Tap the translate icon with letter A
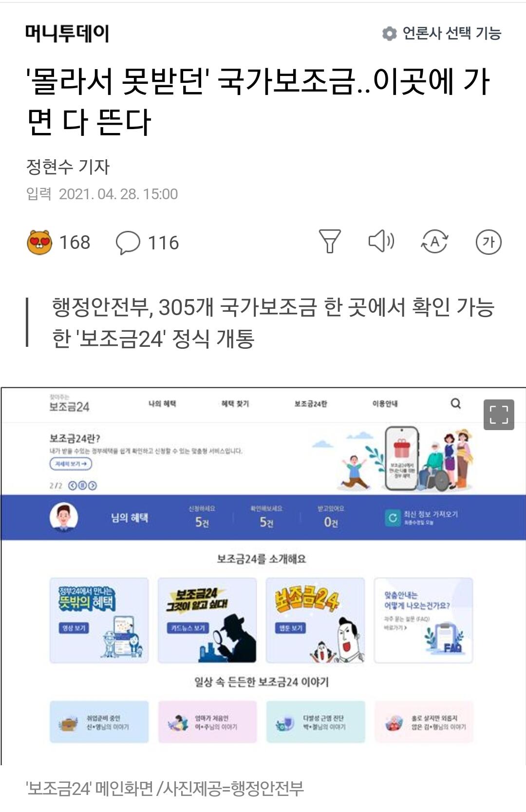This screenshot has height=812, width=526. (434, 242)
